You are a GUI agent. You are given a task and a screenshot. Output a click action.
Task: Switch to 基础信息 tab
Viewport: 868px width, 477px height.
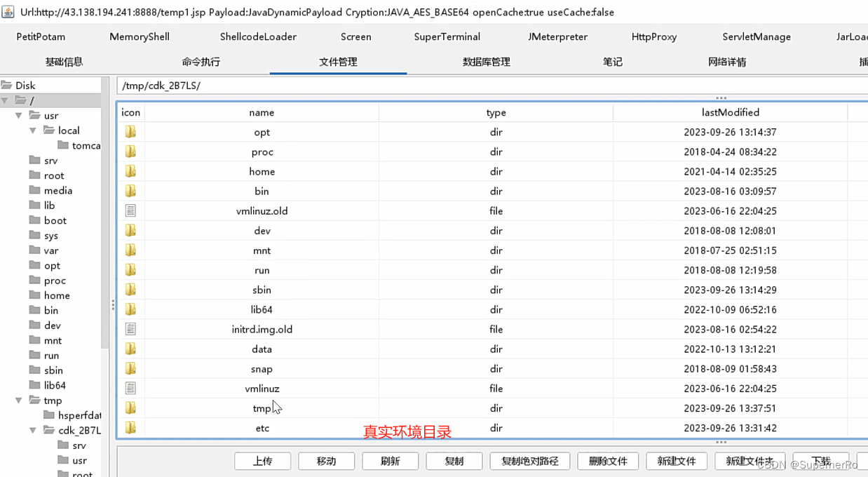[x=65, y=62]
